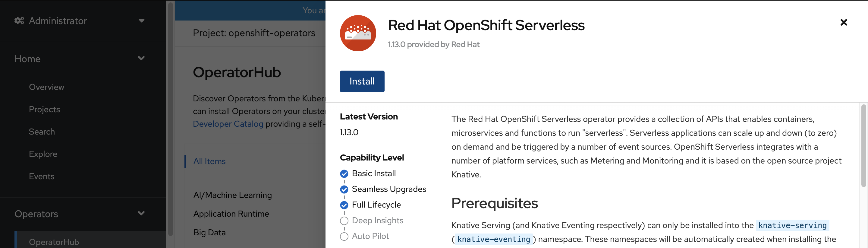Close the operator details panel

click(x=843, y=22)
